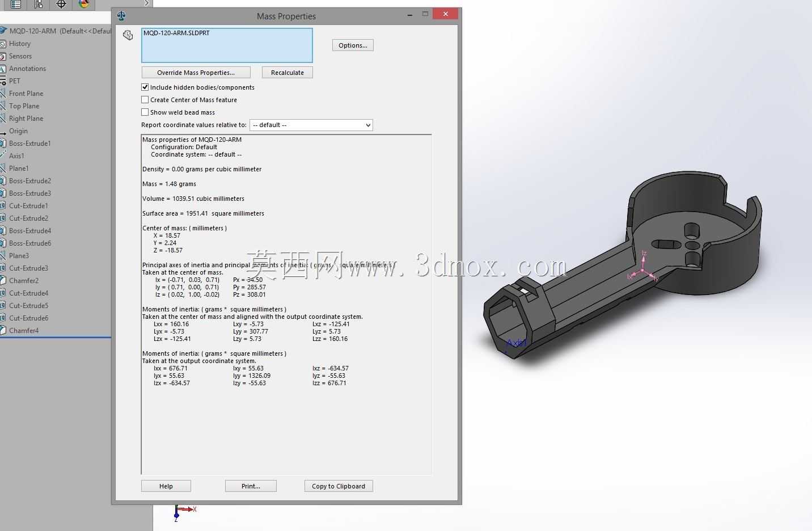Click the selected-part icon beside selection box
Image resolution: width=812 pixels, height=531 pixels.
point(128,35)
